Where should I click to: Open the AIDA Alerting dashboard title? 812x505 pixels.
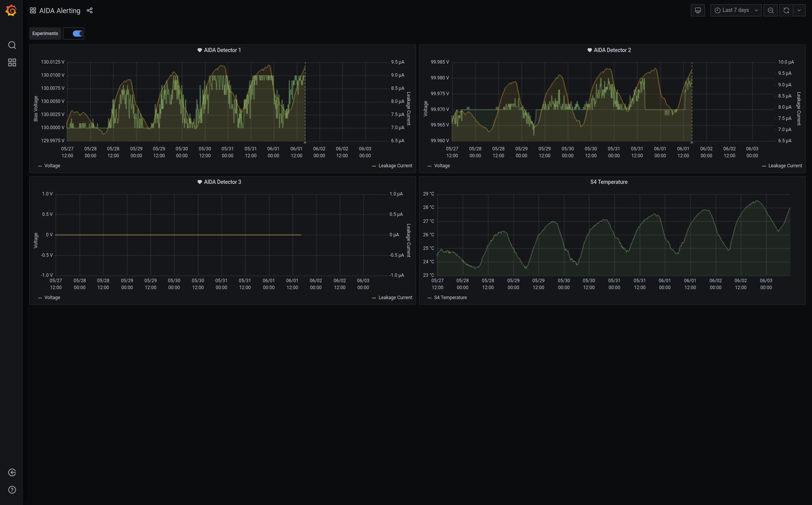(x=60, y=11)
